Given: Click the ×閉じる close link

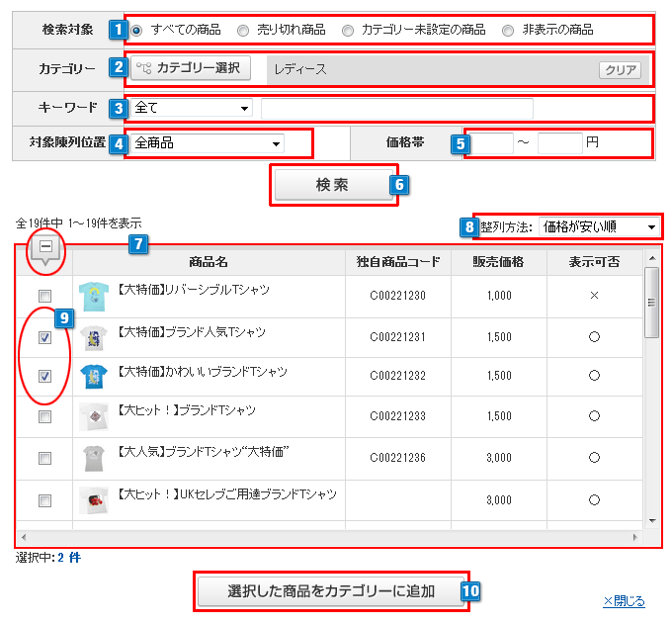Looking at the screenshot, I should 624,600.
